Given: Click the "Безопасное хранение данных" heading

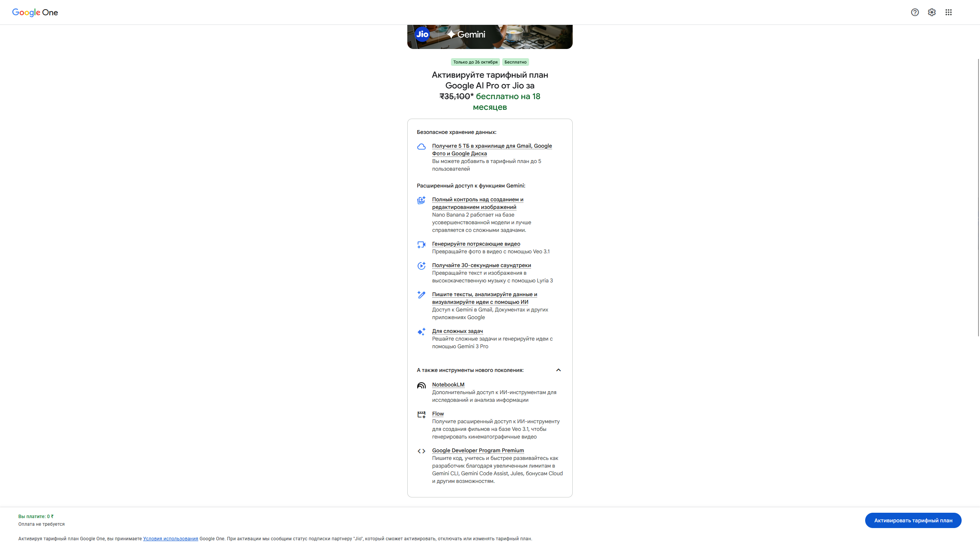Looking at the screenshot, I should (x=457, y=132).
